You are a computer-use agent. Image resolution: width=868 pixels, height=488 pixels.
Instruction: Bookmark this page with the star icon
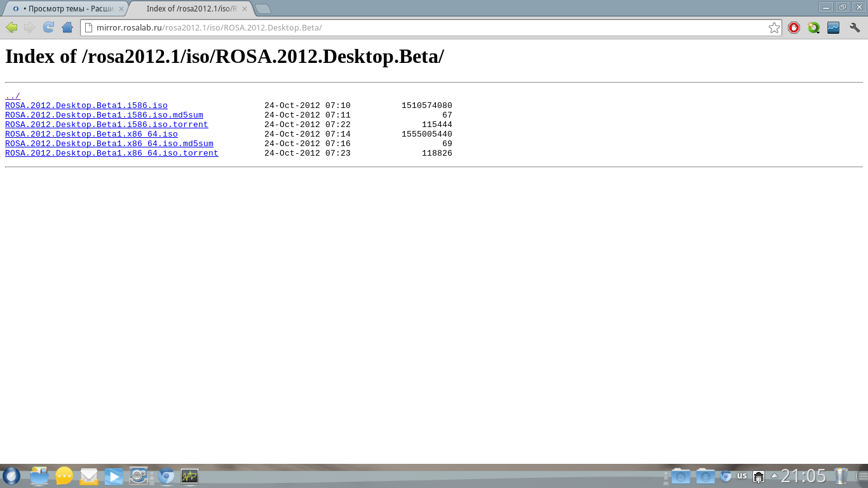774,28
